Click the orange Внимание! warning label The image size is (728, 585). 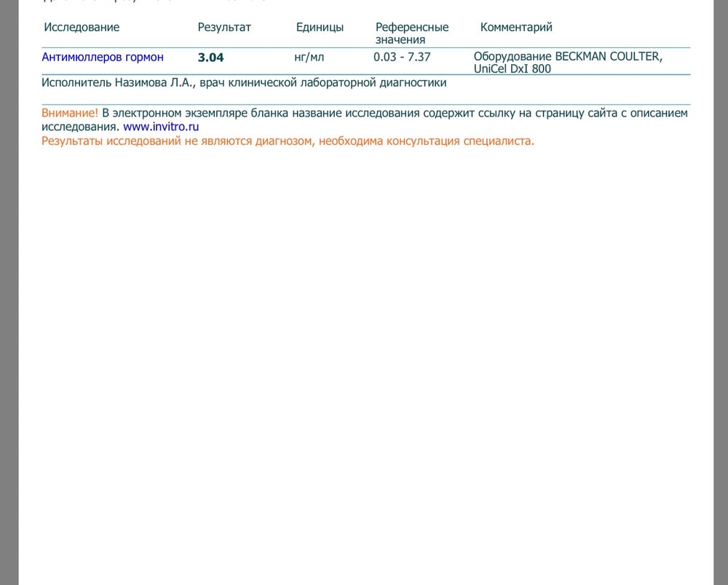click(70, 113)
